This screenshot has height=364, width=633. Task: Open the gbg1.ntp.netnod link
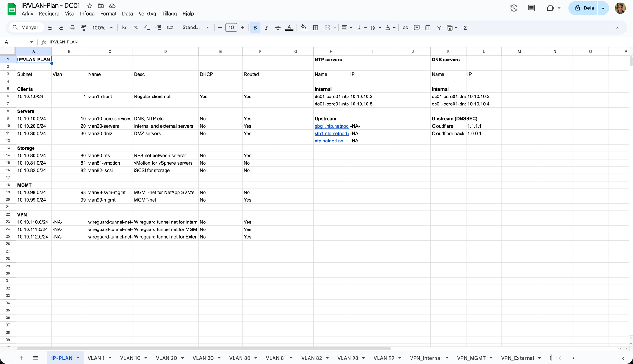pyautogui.click(x=331, y=126)
